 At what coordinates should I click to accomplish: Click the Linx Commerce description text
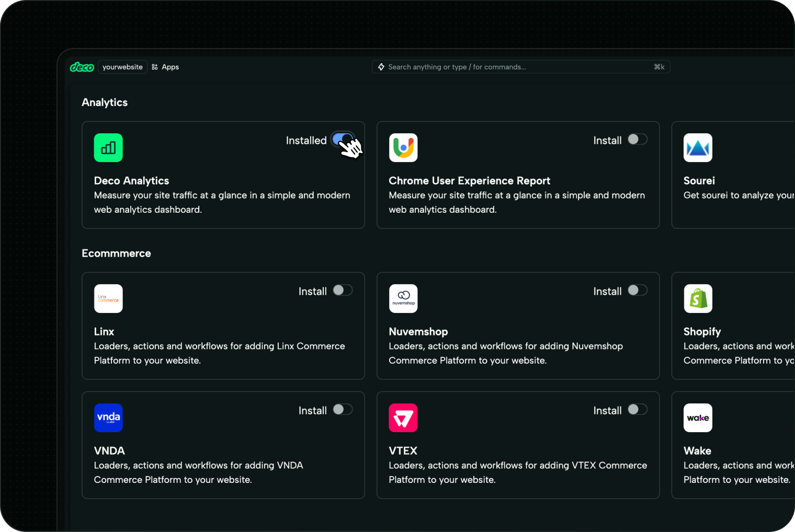219,353
